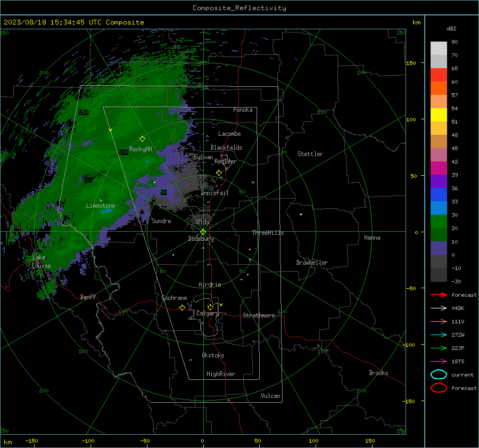Click the yellow diamond marker above Calgary
This screenshot has width=479, height=448.
click(x=210, y=307)
